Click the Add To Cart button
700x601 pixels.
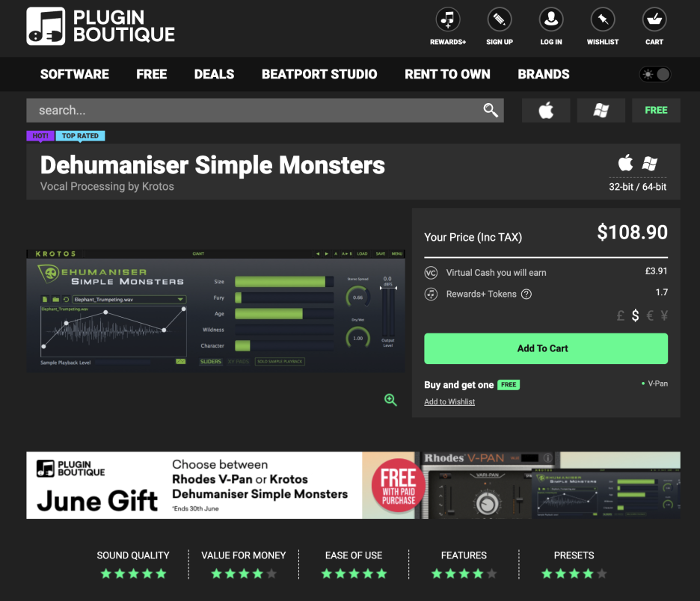(546, 348)
